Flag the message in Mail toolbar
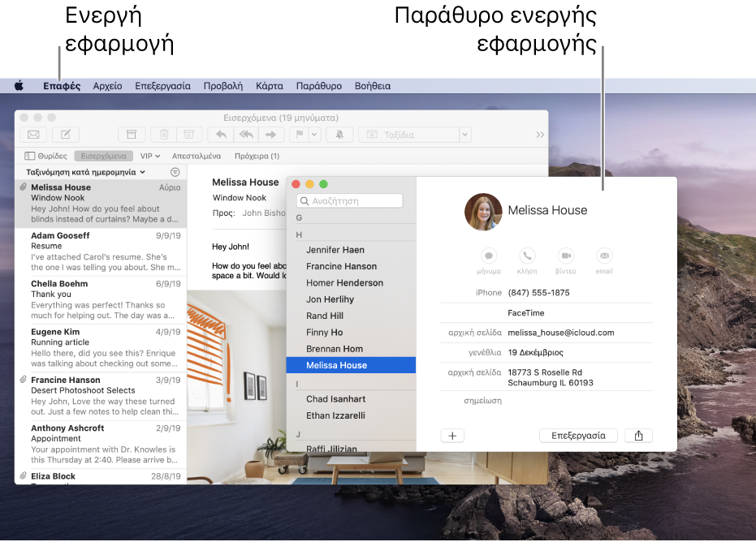756x542 pixels. click(300, 135)
